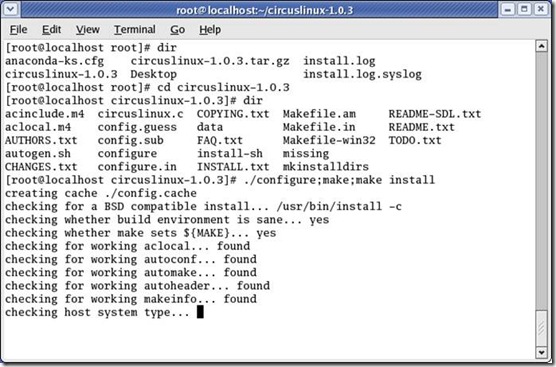
Task: Click the build environment is sane line
Action: (167, 220)
